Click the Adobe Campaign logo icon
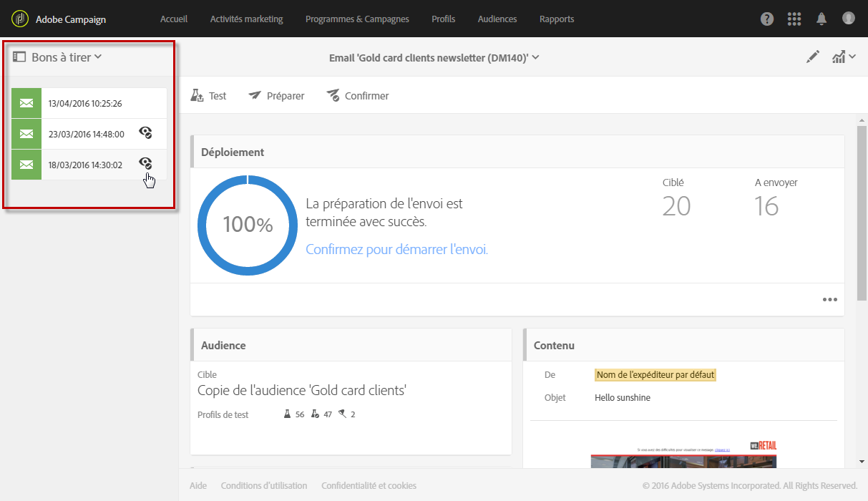868x501 pixels. point(21,19)
